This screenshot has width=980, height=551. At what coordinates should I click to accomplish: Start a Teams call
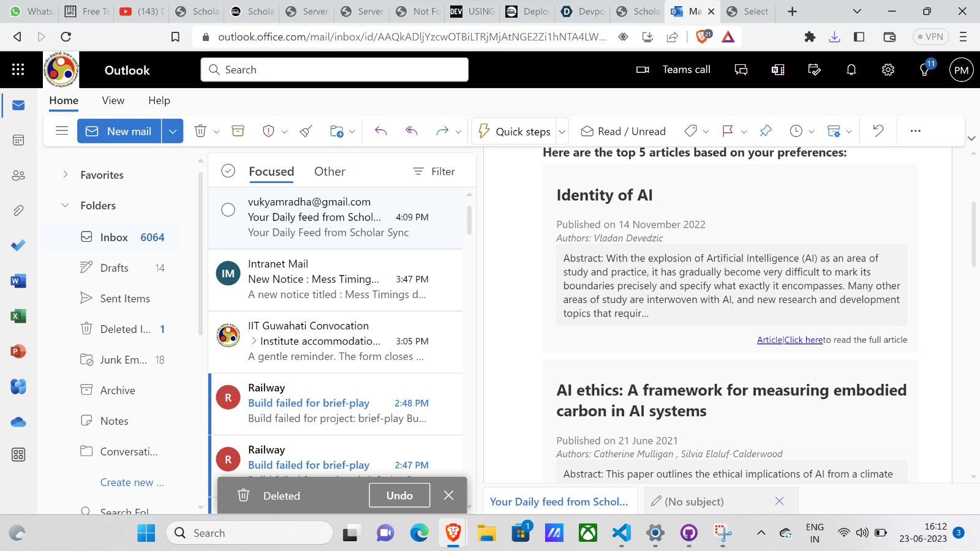click(674, 70)
